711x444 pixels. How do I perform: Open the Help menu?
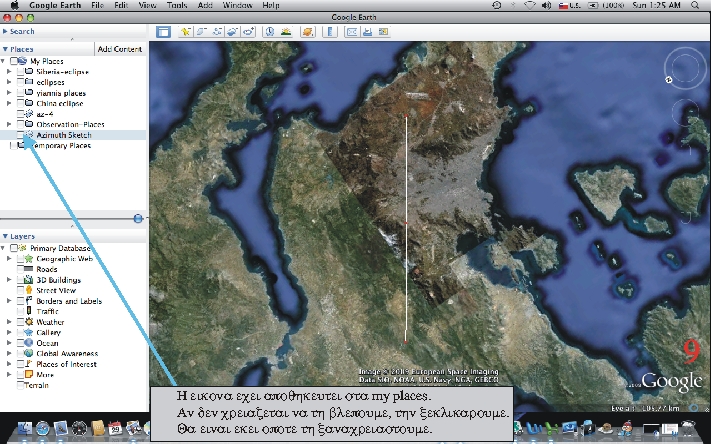(271, 5)
